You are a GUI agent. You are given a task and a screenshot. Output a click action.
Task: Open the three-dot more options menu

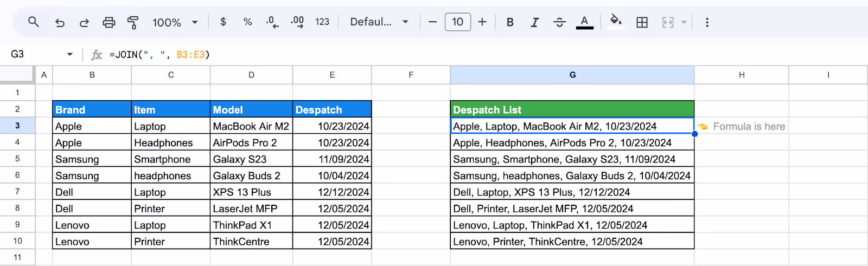pos(707,22)
